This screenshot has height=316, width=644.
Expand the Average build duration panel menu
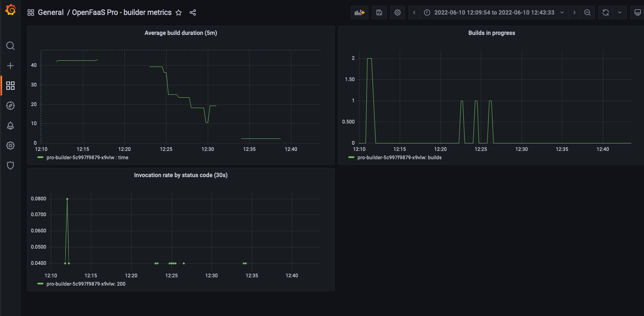click(181, 33)
